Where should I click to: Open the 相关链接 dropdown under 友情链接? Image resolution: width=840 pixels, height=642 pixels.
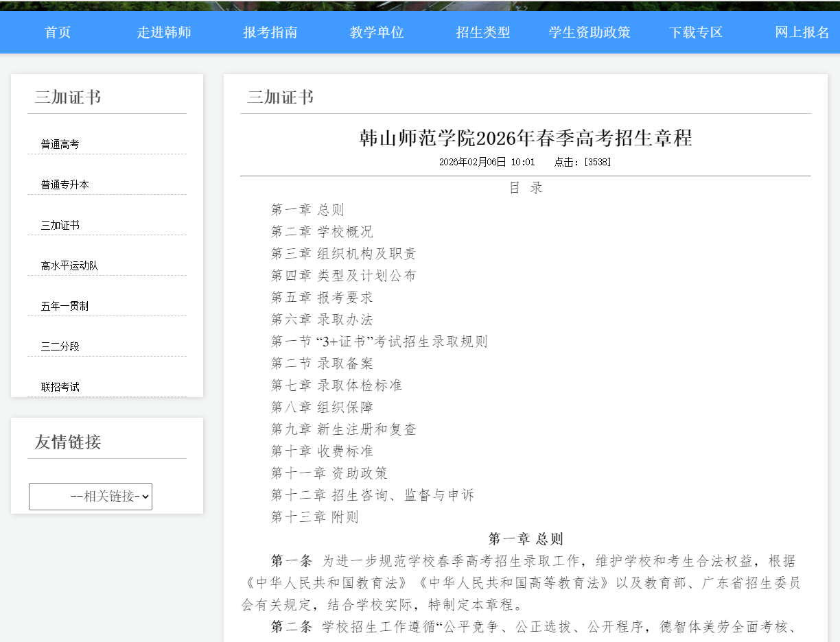tap(90, 496)
